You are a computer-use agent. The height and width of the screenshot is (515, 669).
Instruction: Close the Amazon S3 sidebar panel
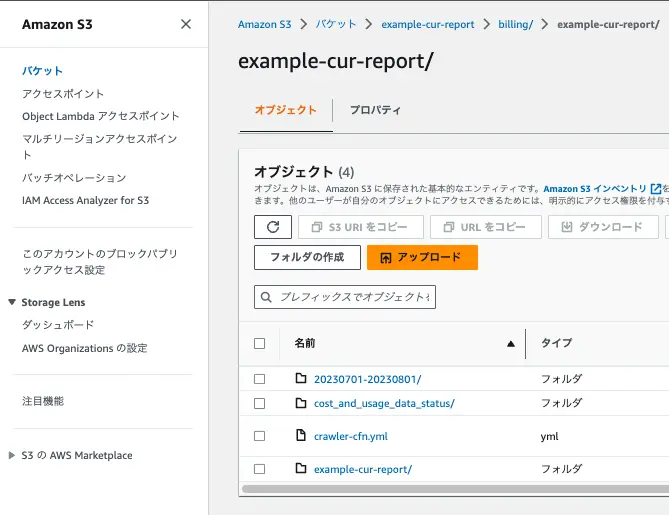[x=186, y=24]
